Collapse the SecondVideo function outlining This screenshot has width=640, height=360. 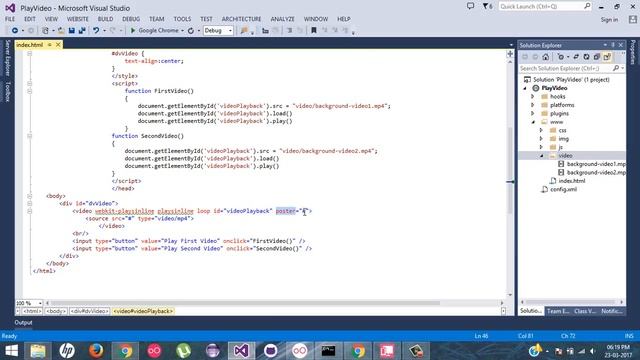(29, 136)
